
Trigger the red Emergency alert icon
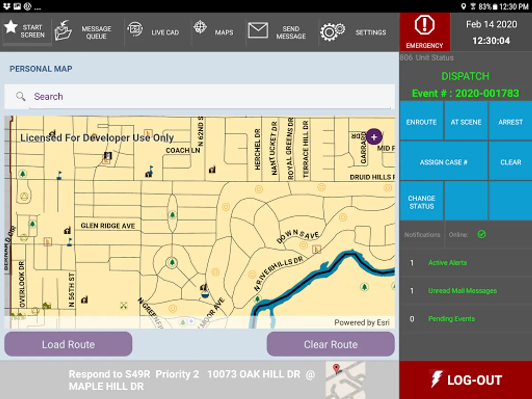click(x=424, y=26)
